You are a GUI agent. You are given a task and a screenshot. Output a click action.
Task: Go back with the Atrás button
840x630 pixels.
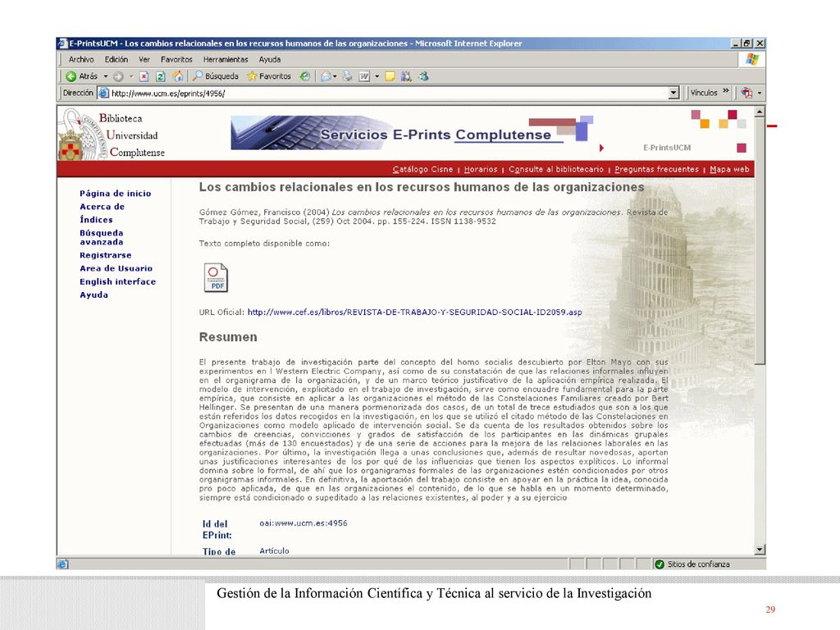click(81, 76)
